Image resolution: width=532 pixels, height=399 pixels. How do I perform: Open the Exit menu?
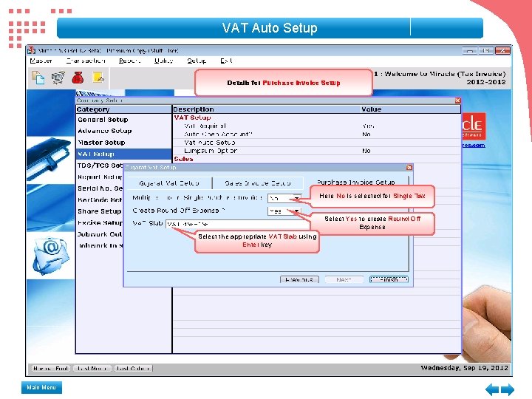226,61
